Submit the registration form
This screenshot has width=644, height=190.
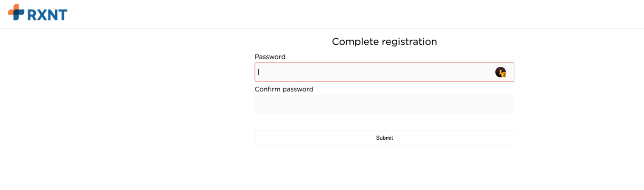[384, 138]
